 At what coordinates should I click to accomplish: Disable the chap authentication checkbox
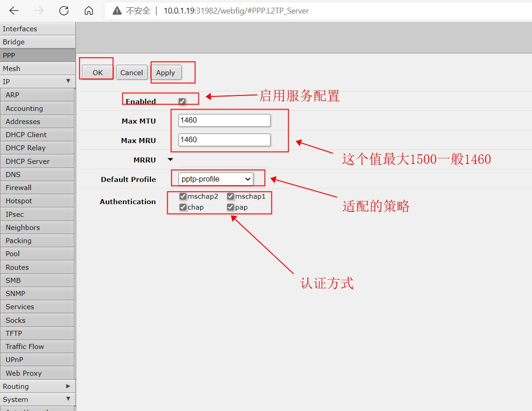pyautogui.click(x=183, y=207)
